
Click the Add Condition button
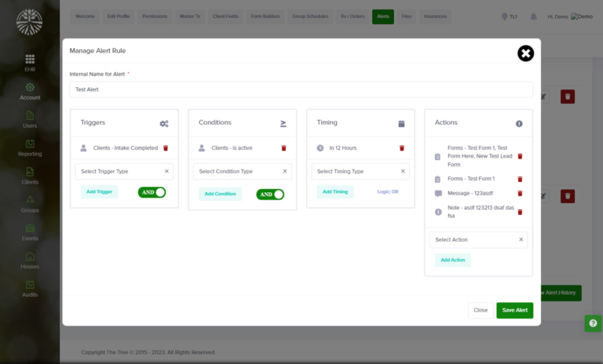tap(220, 194)
